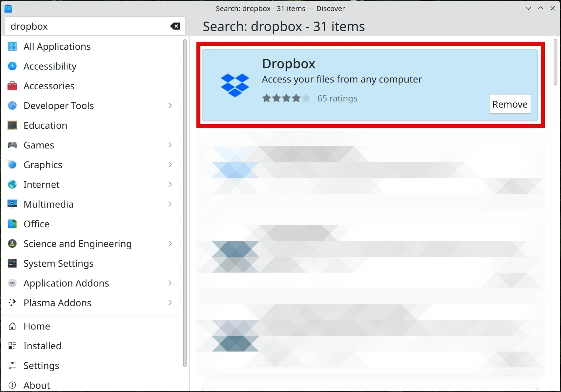Click the Accessibility category icon
Screen dimensions: 561x392
(12, 66)
